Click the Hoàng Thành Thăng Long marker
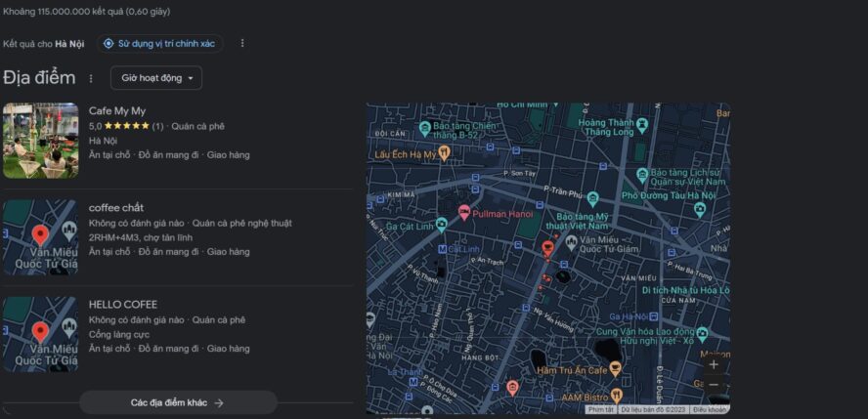This screenshot has width=868, height=419. point(641,123)
